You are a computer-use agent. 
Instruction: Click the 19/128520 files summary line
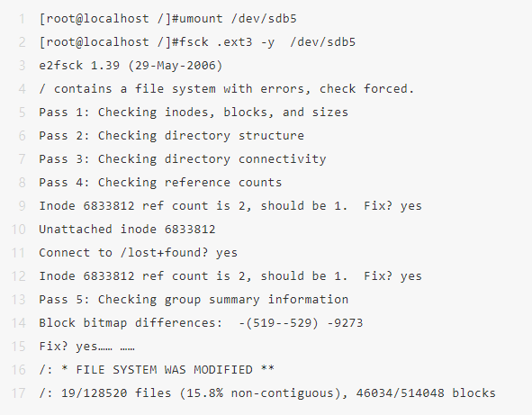click(267, 393)
